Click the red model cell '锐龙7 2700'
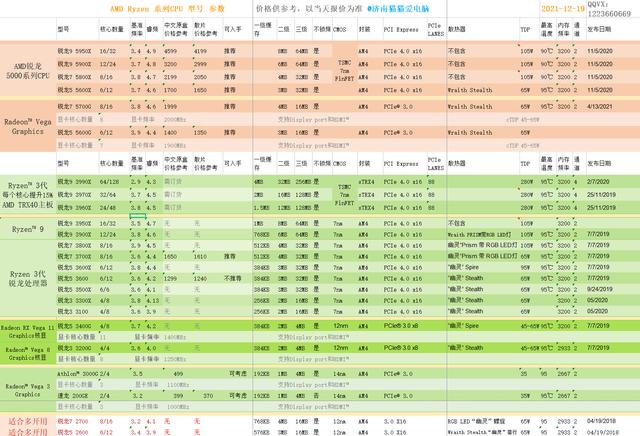 point(73,421)
